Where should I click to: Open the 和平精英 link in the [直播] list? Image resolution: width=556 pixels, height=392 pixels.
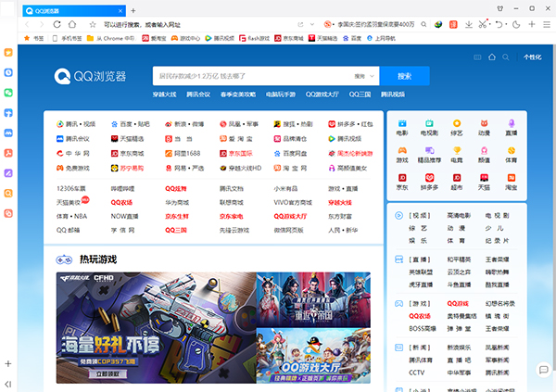459,259
